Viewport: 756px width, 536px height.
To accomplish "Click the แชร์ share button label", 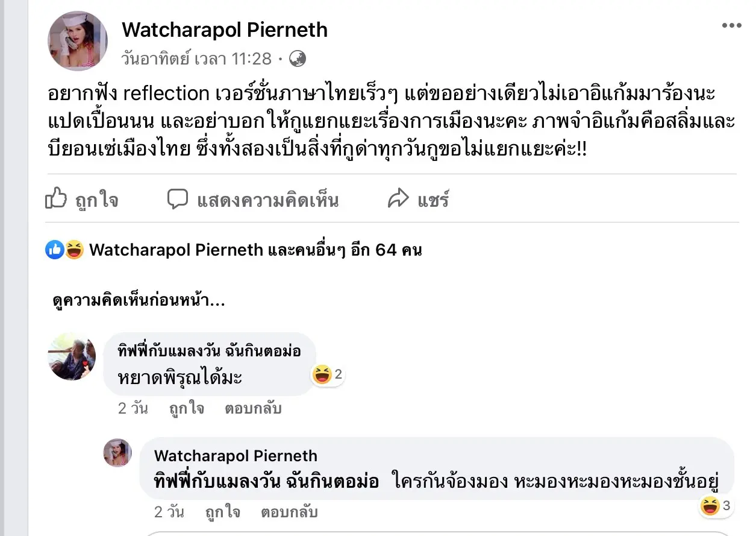I will (433, 200).
